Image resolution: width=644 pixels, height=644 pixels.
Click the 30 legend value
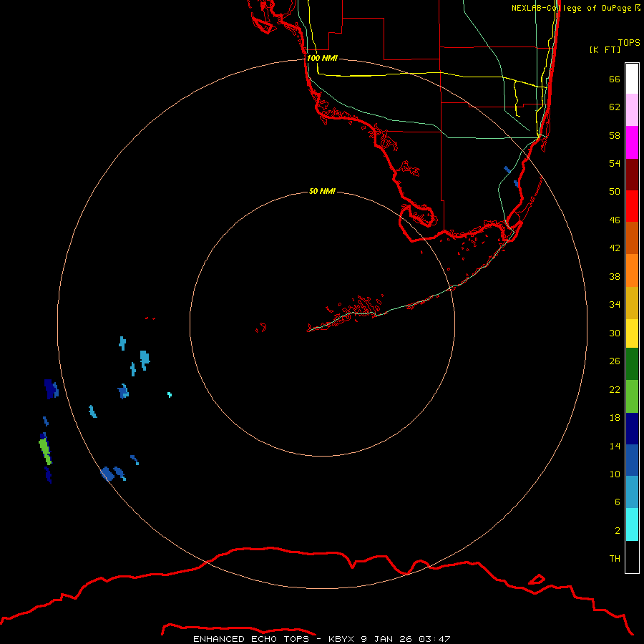[x=615, y=333]
